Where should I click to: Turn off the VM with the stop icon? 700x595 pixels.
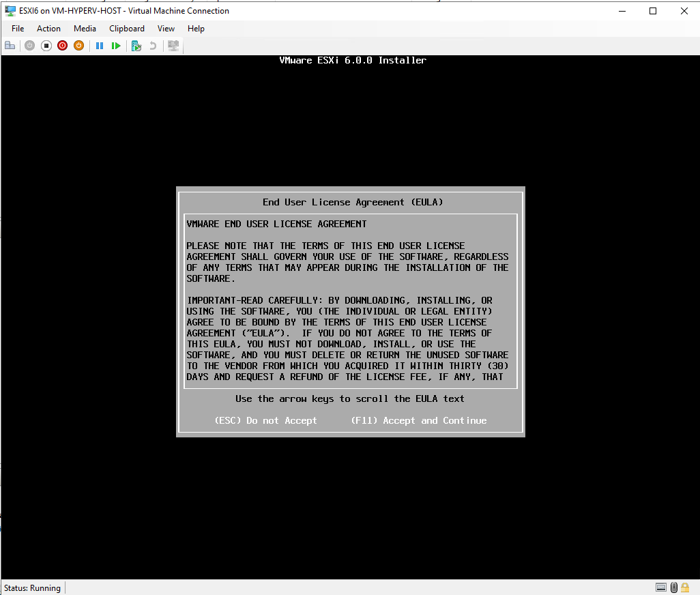click(46, 46)
